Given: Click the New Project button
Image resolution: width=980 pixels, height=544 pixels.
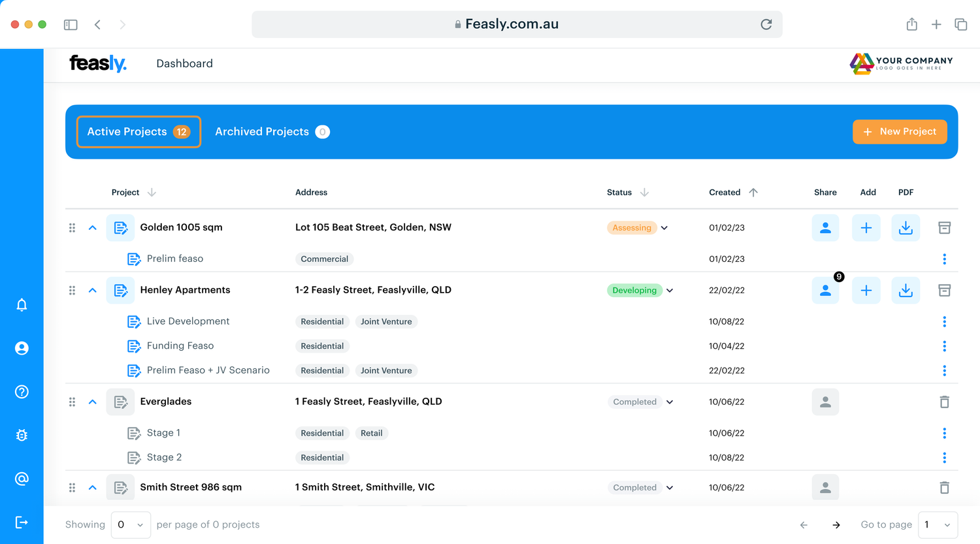Looking at the screenshot, I should click(x=900, y=131).
